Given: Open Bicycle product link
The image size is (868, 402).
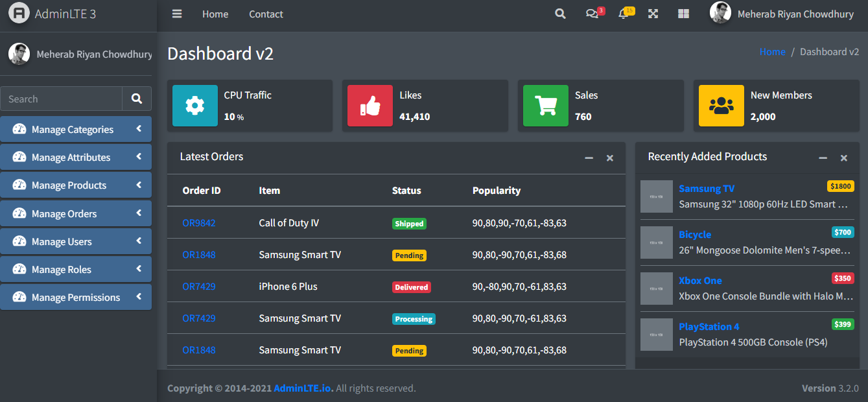Looking at the screenshot, I should [x=695, y=235].
